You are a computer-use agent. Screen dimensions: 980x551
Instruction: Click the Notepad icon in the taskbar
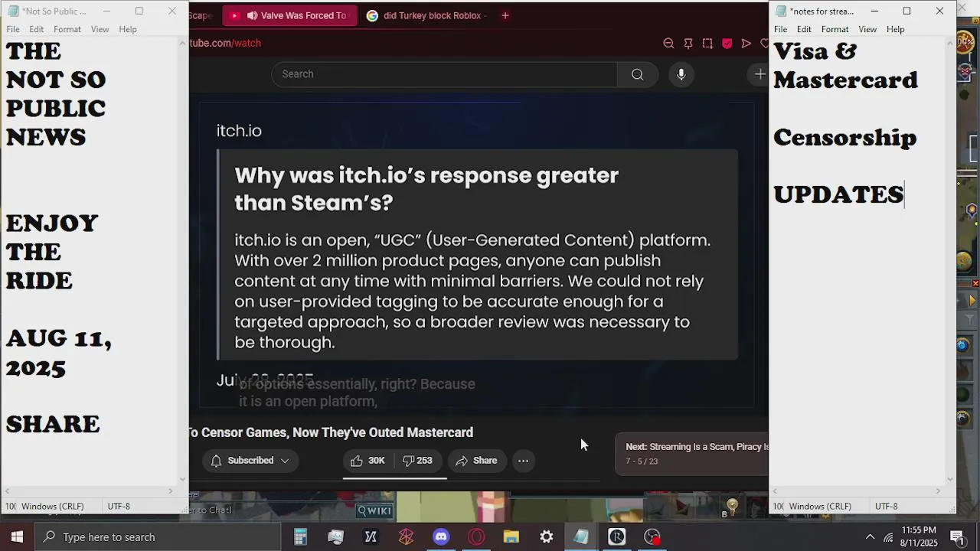(x=582, y=537)
